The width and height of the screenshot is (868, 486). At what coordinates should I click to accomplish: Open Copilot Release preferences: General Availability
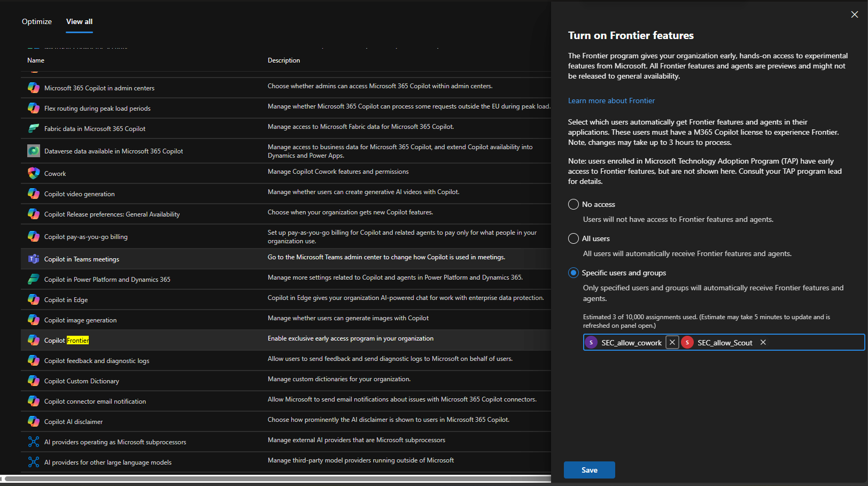[112, 214]
